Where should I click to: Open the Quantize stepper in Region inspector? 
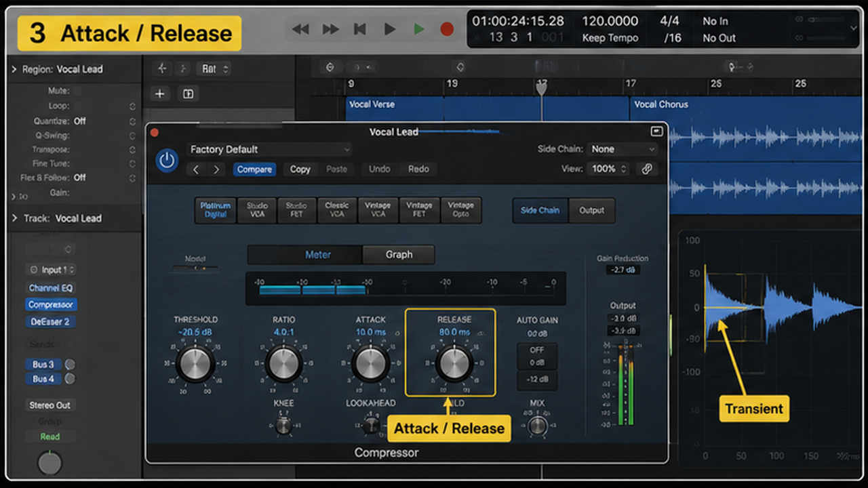[132, 121]
